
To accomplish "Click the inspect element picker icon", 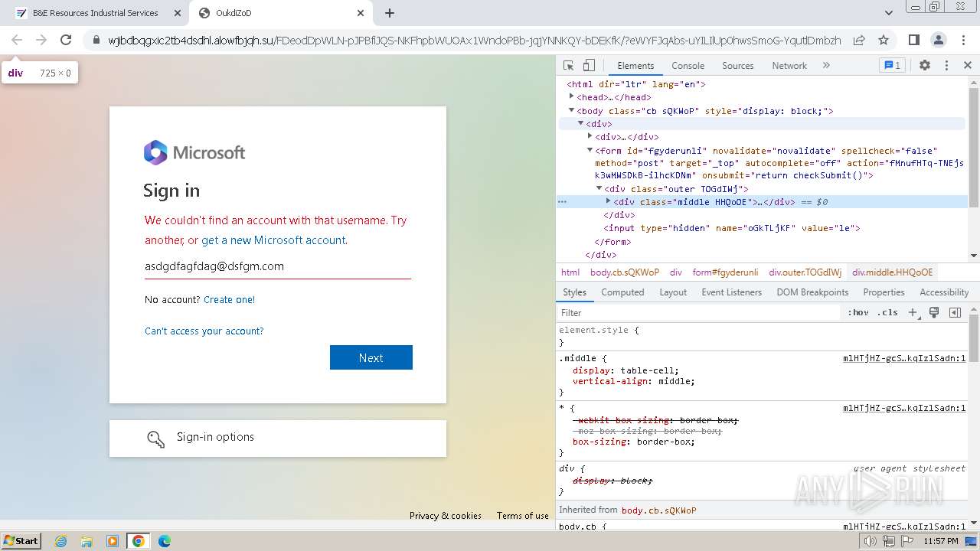I will 568,66.
